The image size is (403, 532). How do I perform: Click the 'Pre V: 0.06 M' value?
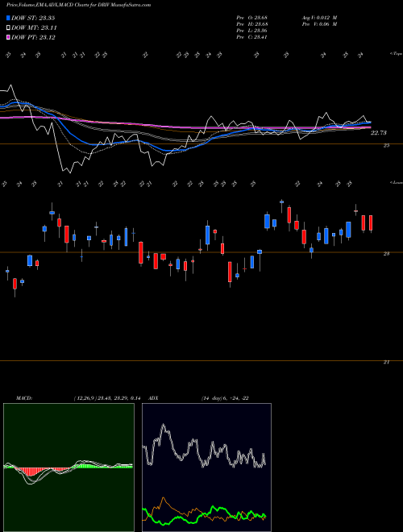click(319, 24)
